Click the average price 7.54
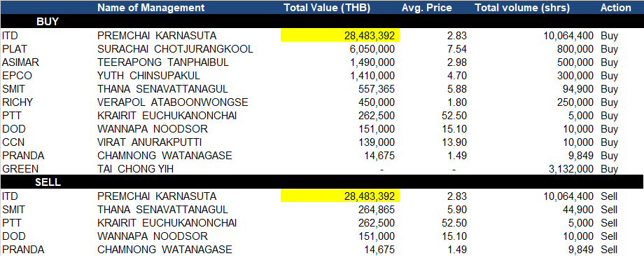 pos(456,49)
